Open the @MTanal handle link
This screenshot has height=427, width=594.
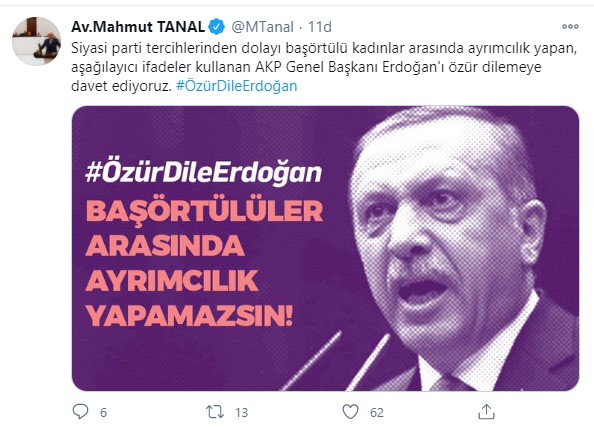tap(262, 27)
